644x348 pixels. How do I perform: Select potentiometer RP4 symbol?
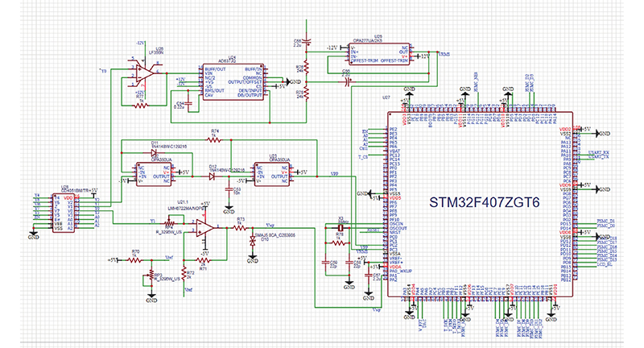click(x=169, y=223)
